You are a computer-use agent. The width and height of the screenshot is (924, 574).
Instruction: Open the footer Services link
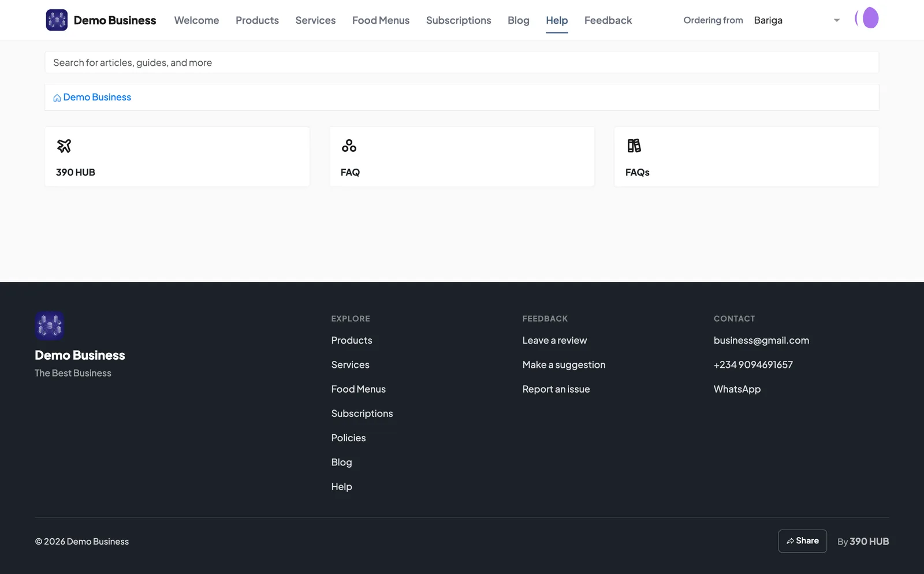(351, 365)
